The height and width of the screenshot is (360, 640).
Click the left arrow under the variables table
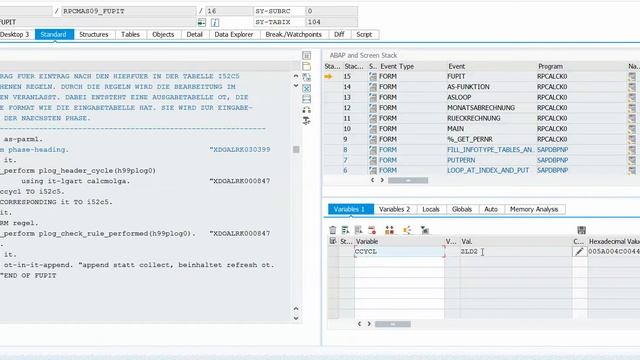click(x=359, y=324)
